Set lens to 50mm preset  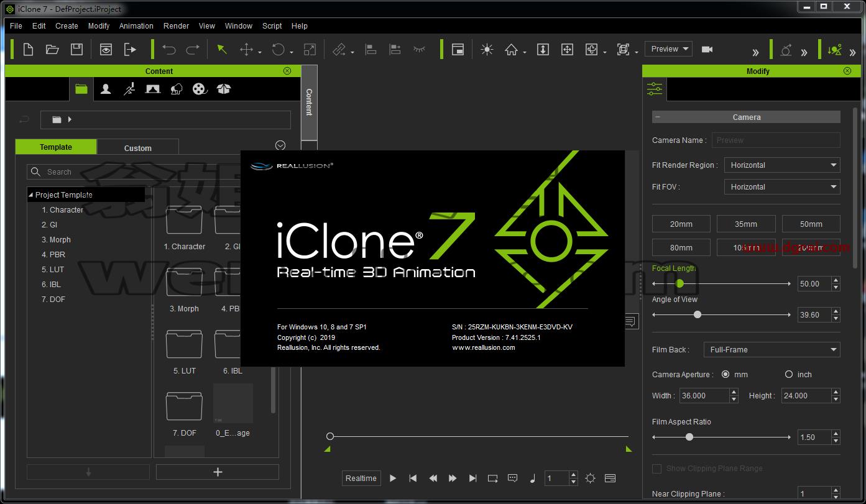tap(811, 224)
